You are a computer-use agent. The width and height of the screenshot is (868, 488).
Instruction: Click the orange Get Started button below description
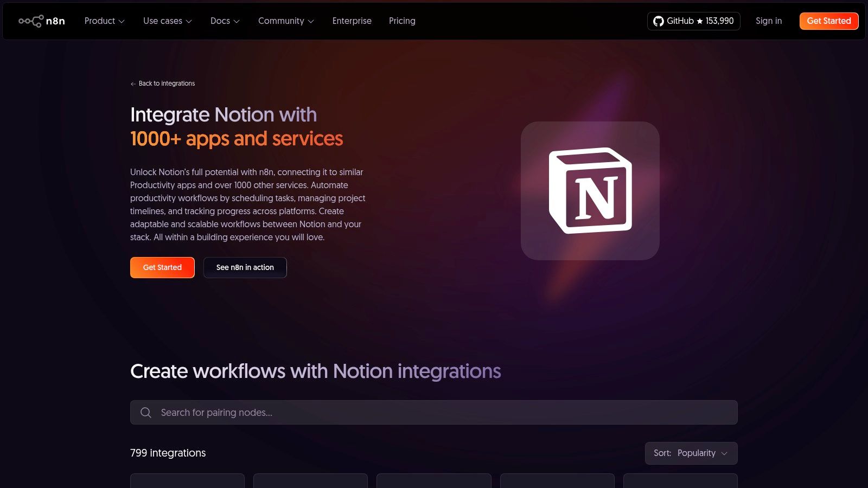tap(162, 267)
